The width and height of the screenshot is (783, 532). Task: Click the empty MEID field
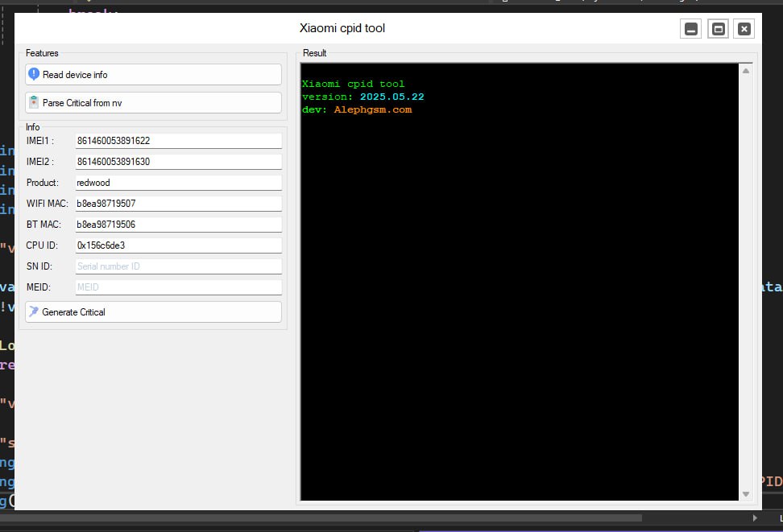tap(178, 287)
